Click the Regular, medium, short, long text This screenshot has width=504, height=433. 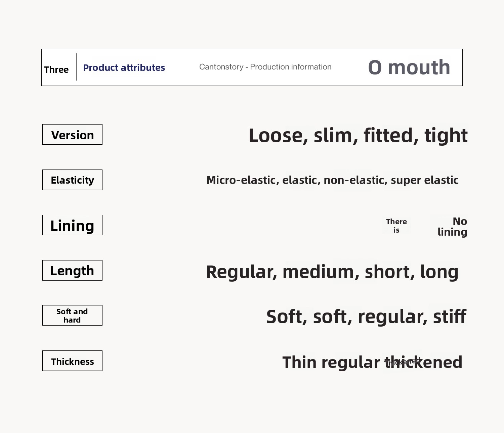(332, 272)
